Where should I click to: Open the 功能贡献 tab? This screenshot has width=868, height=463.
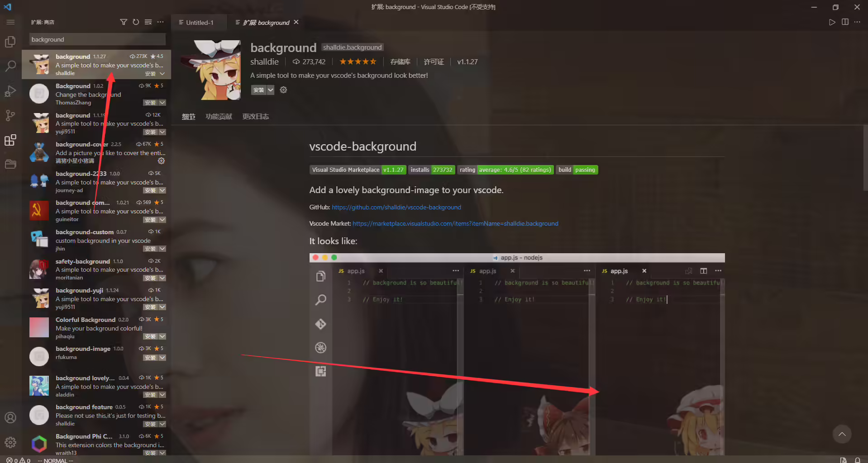tap(219, 117)
